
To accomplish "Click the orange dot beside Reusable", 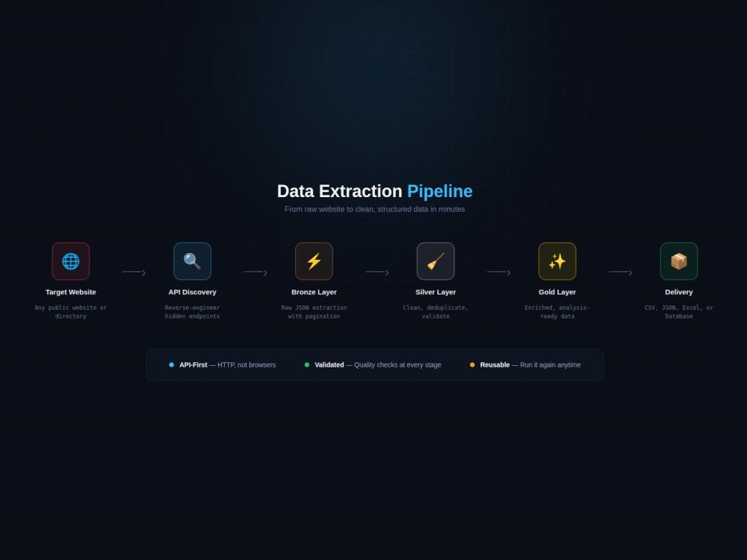I will click(472, 365).
